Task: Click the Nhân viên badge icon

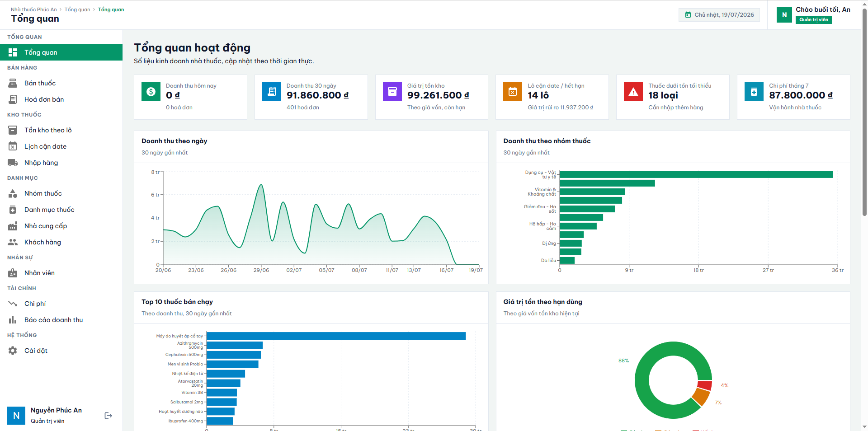Action: [x=13, y=273]
